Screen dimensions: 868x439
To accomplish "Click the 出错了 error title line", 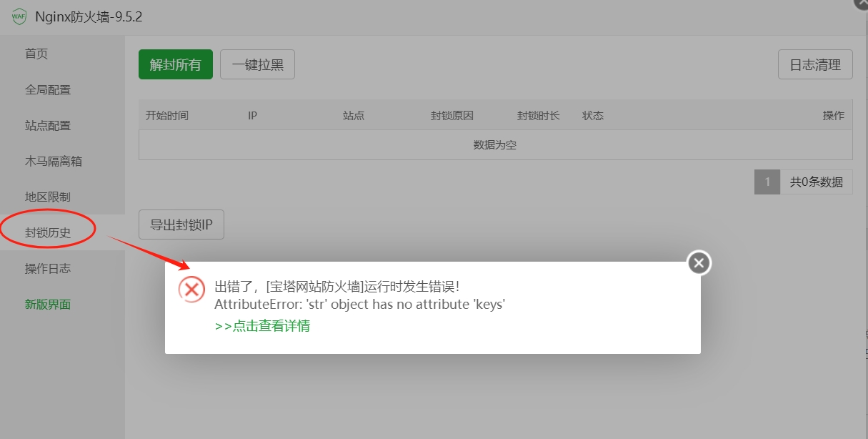I will pyautogui.click(x=337, y=287).
